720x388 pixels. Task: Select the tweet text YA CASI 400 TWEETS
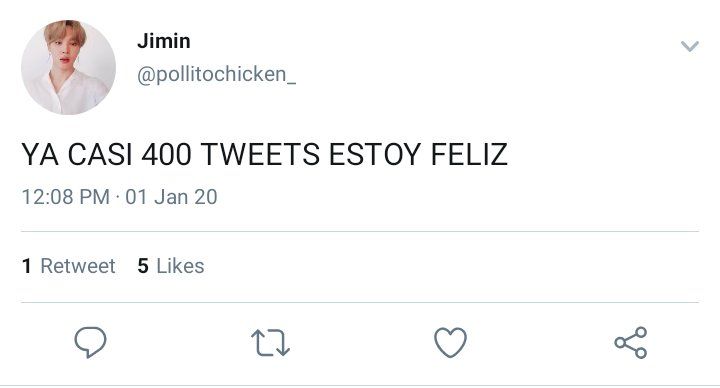pos(170,154)
